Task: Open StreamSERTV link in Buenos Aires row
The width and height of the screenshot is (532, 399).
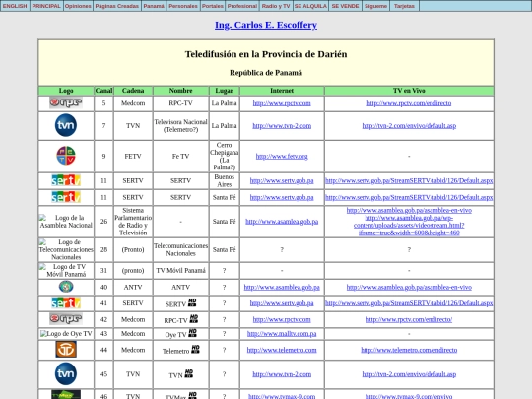Action: [x=409, y=181]
